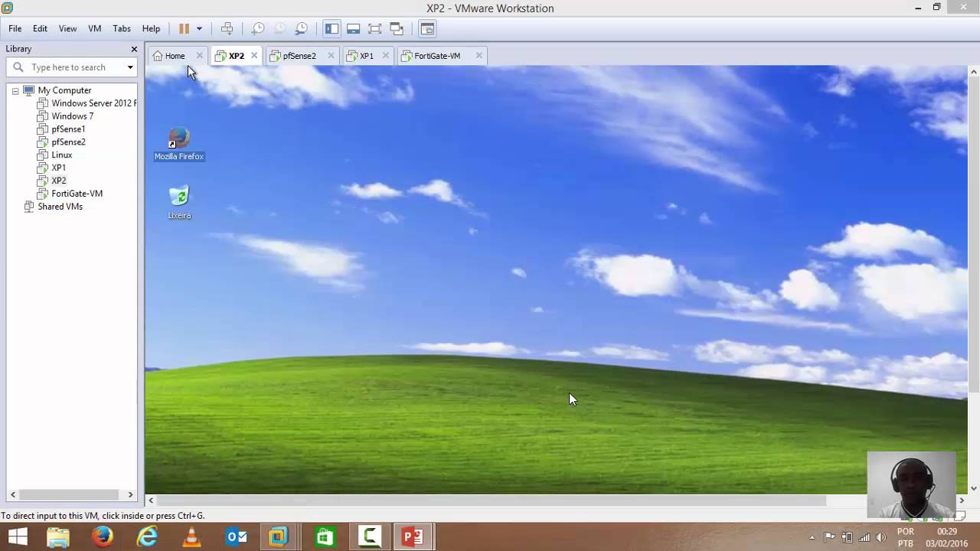This screenshot has height=551, width=980.
Task: Open the Tabs menu
Action: pos(122,28)
